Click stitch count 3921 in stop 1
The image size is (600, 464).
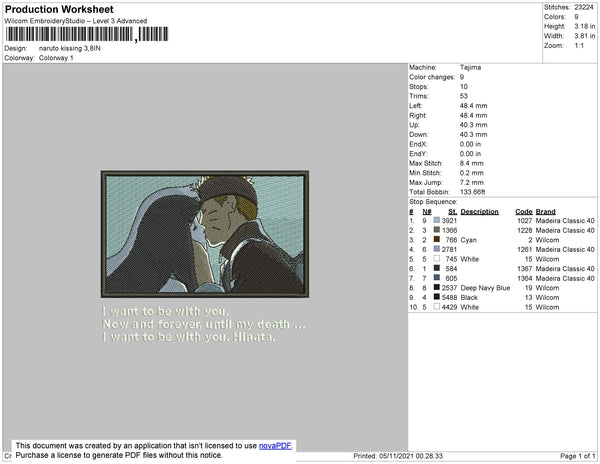449,221
